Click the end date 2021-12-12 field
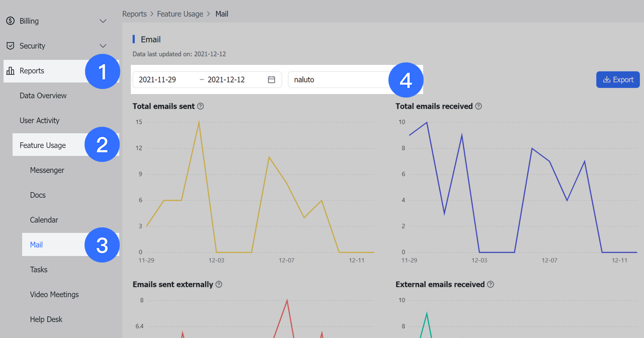Image resolution: width=644 pixels, height=338 pixels. (226, 79)
